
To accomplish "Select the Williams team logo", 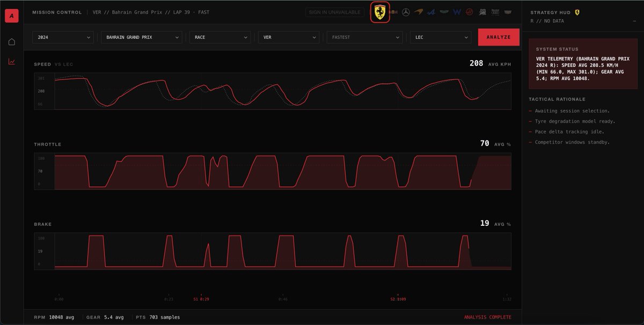I will (x=457, y=12).
